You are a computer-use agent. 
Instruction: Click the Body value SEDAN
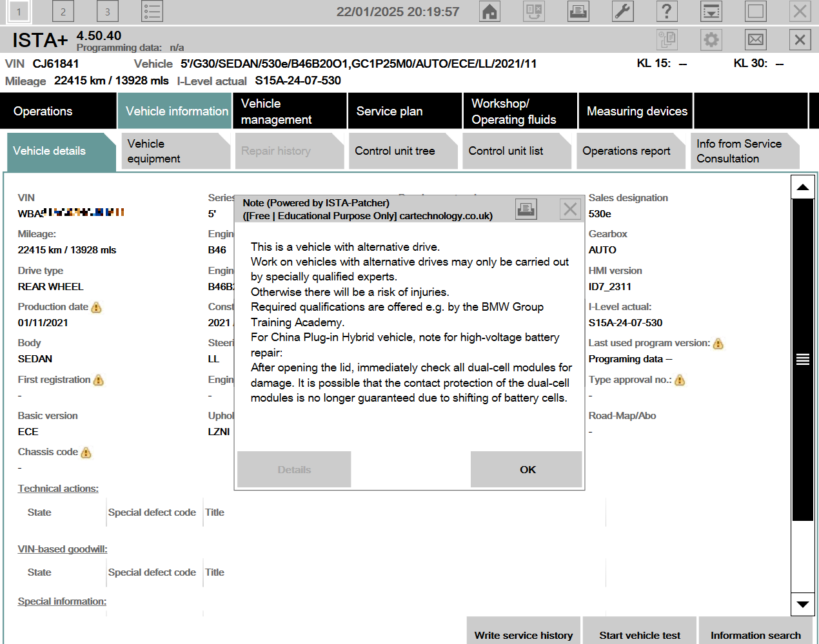click(35, 359)
